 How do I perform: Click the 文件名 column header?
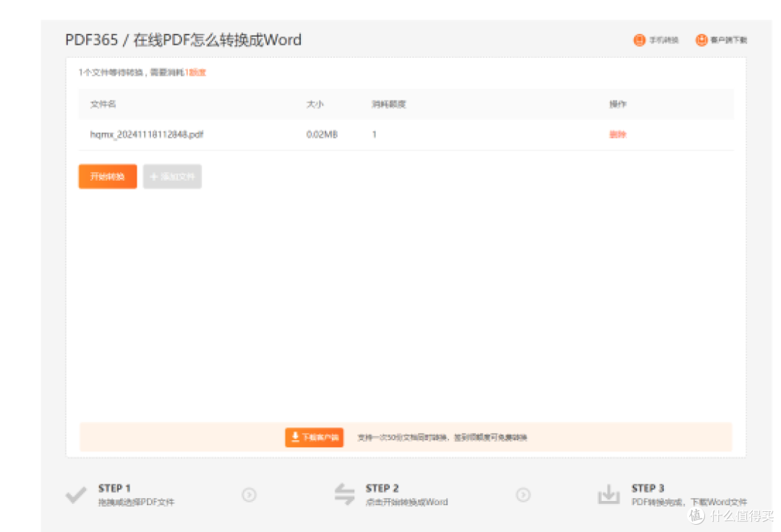103,104
